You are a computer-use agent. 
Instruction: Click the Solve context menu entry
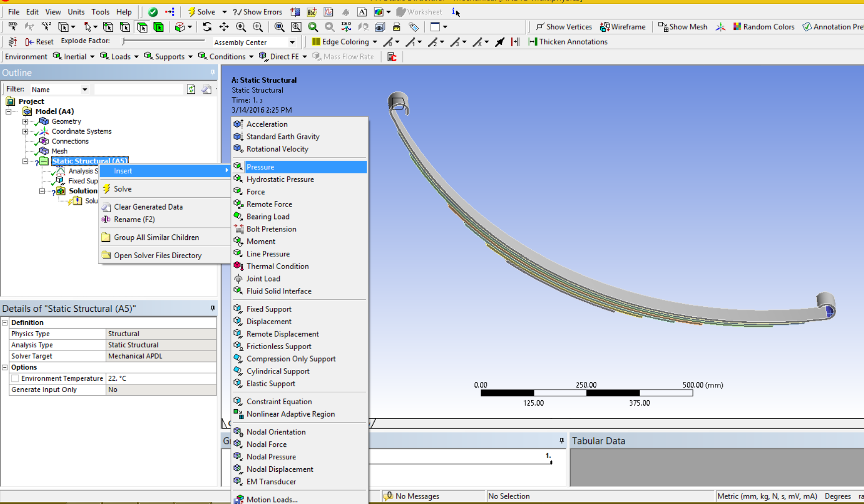[164, 189]
